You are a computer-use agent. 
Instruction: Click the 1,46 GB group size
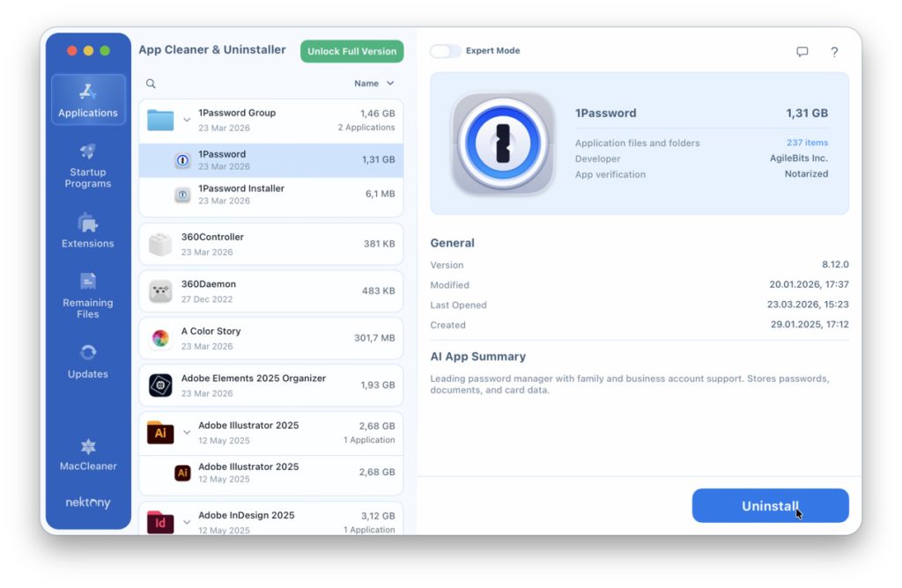pos(377,114)
